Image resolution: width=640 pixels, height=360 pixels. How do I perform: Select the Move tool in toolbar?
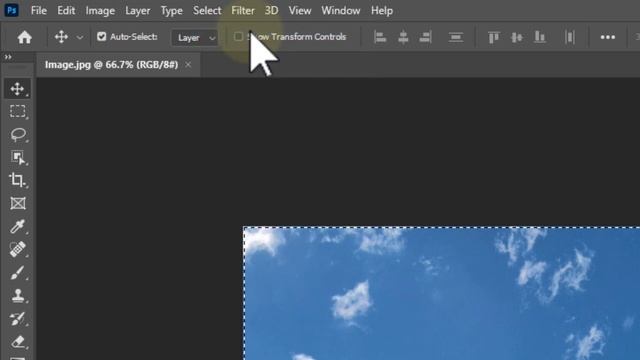click(18, 89)
